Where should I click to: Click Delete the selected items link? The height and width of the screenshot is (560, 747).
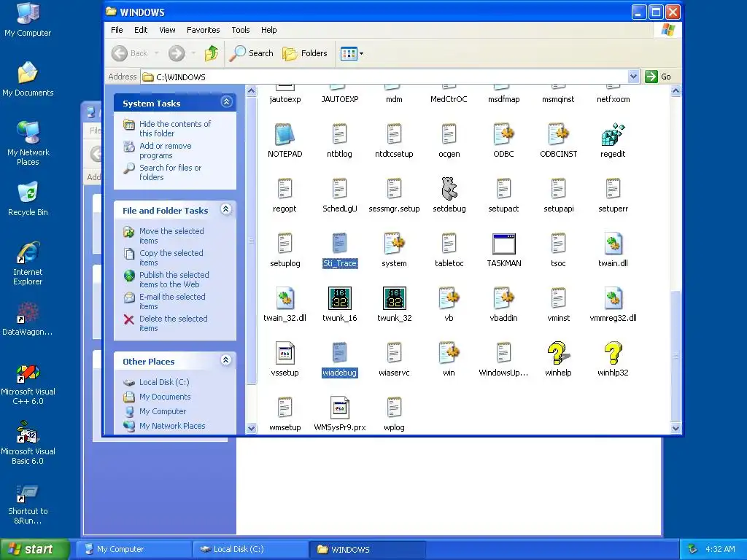(x=174, y=323)
